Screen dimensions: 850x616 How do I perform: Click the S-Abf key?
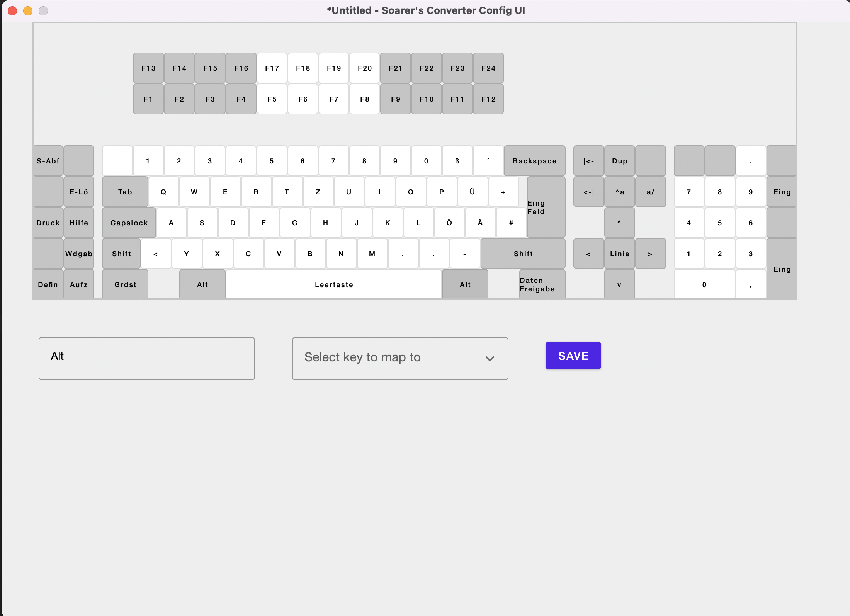click(48, 161)
